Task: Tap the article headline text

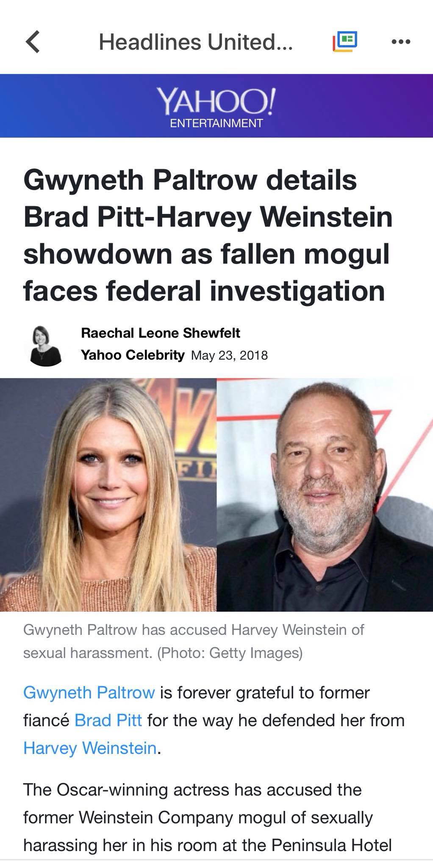Action: click(x=208, y=235)
